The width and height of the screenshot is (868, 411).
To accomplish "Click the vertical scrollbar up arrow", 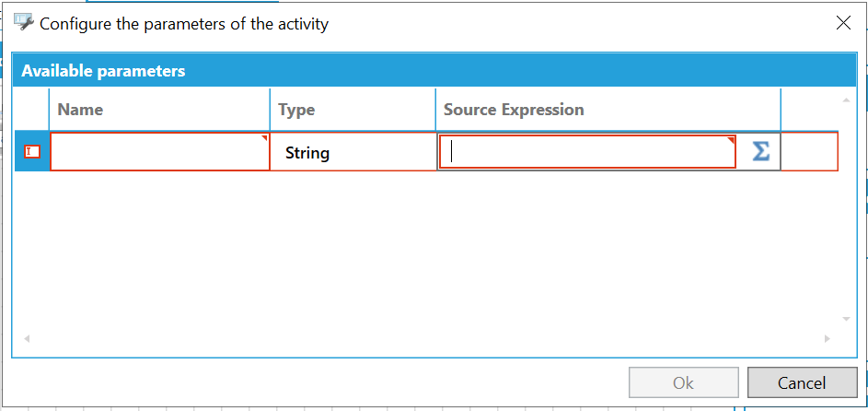I will coord(847,100).
